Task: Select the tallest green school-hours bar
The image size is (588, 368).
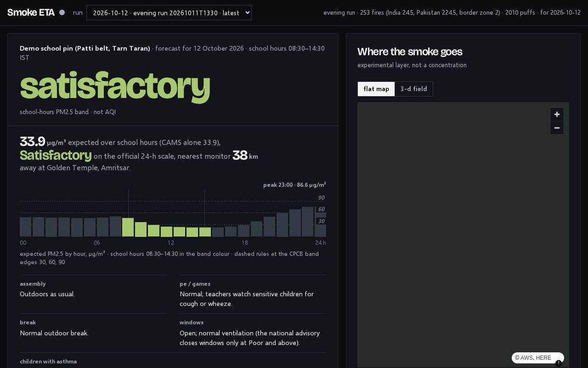Action: [128, 227]
